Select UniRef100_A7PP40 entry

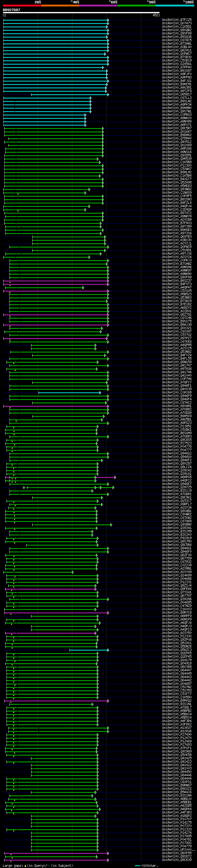coord(176,67)
